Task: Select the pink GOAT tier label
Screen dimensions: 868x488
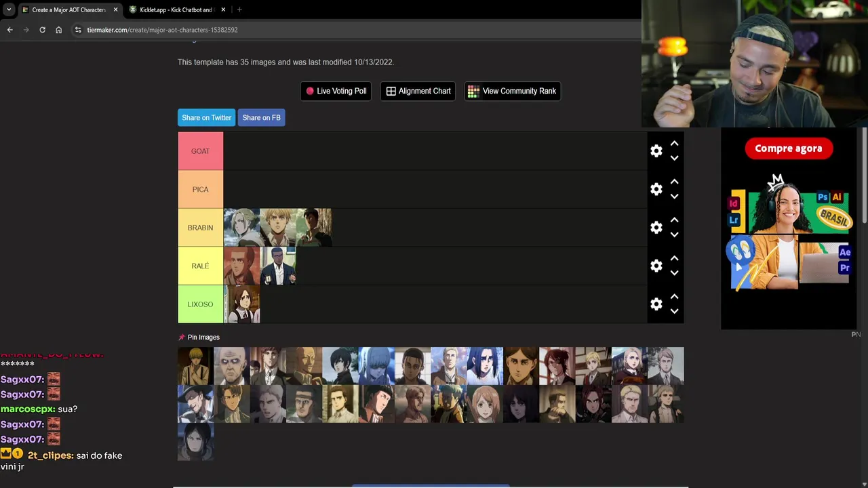Action: point(200,151)
